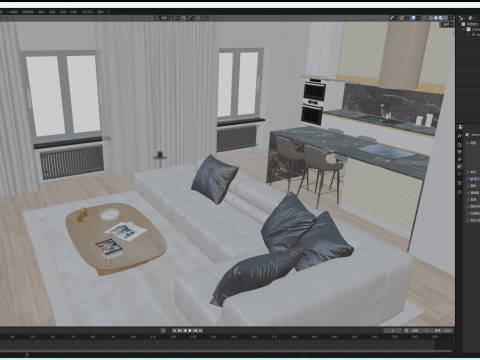Play the animation in reverse
Viewport: 480px width, 360px height.
point(185,330)
